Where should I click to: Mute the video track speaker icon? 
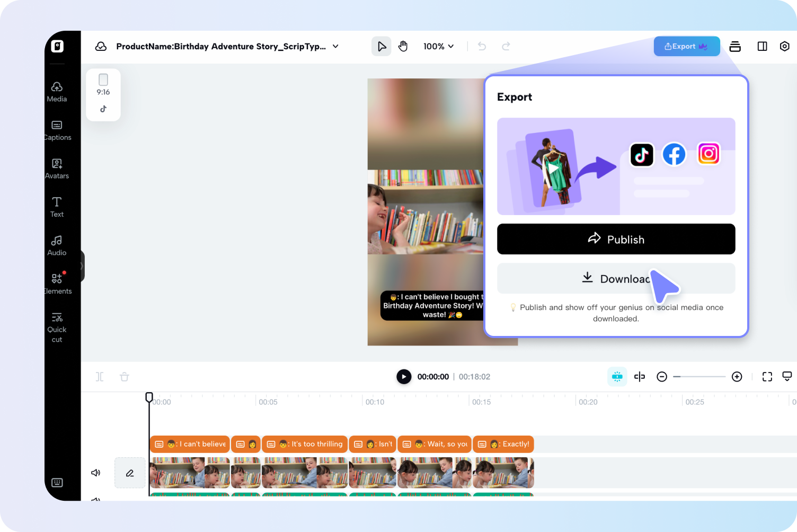[x=96, y=473]
